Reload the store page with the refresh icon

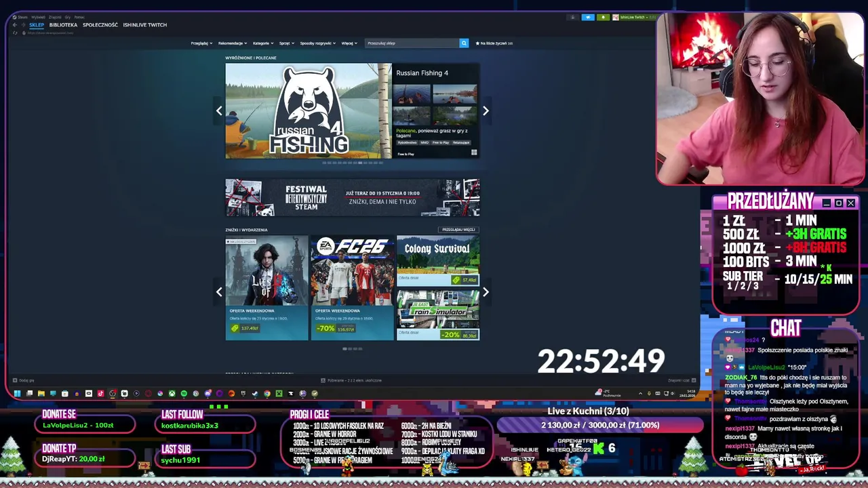[15, 33]
